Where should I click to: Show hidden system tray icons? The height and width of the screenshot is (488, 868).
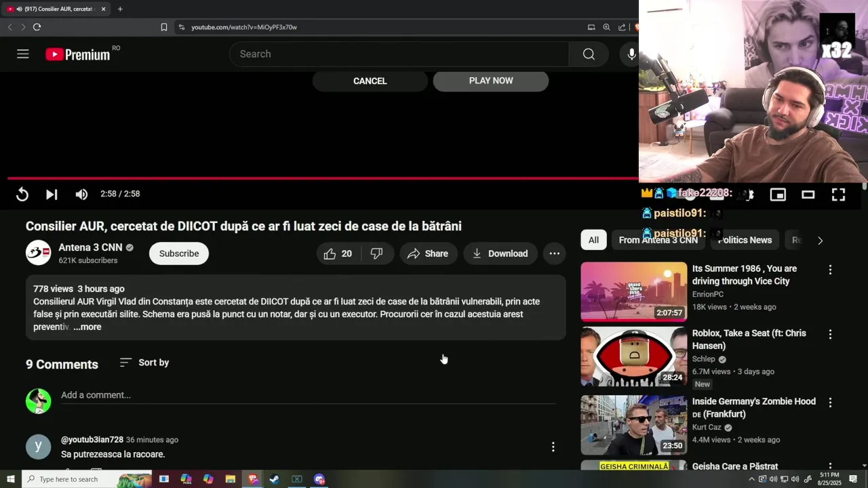(x=751, y=479)
